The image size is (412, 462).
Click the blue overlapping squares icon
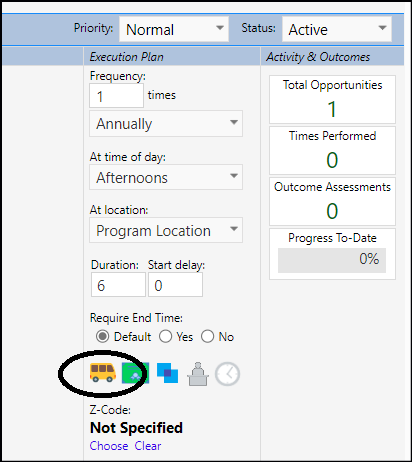pyautogui.click(x=167, y=373)
